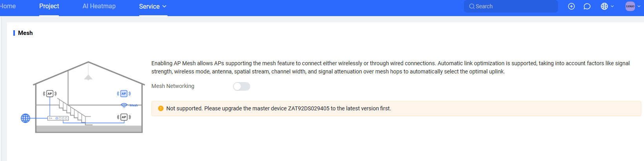This screenshot has width=644, height=161.
Task: Expand the account menu chevron
Action: click(639, 6)
